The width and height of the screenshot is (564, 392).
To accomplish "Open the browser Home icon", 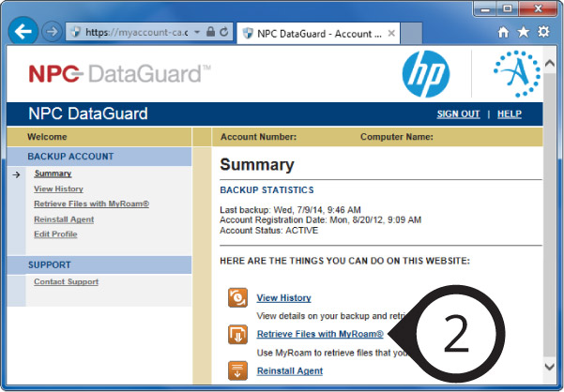I will click(x=503, y=32).
